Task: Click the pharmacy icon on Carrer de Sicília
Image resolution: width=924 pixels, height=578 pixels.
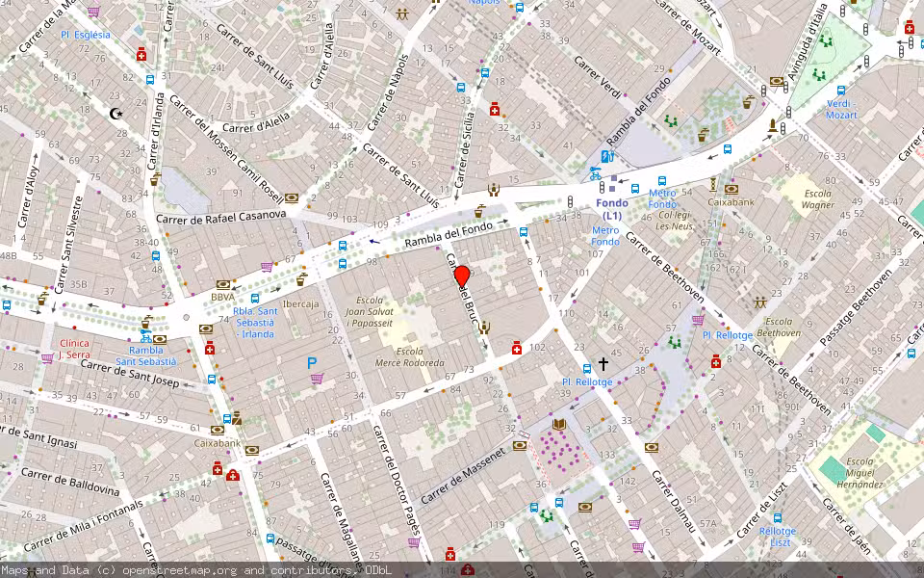Action: click(x=495, y=109)
